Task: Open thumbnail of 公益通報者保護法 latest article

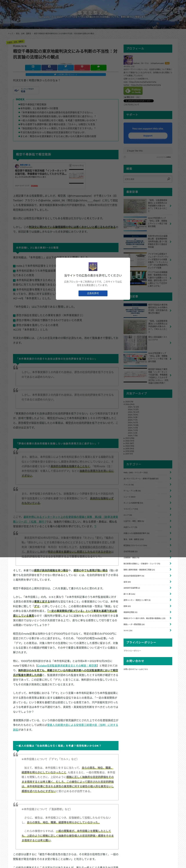Action: click(135, 206)
